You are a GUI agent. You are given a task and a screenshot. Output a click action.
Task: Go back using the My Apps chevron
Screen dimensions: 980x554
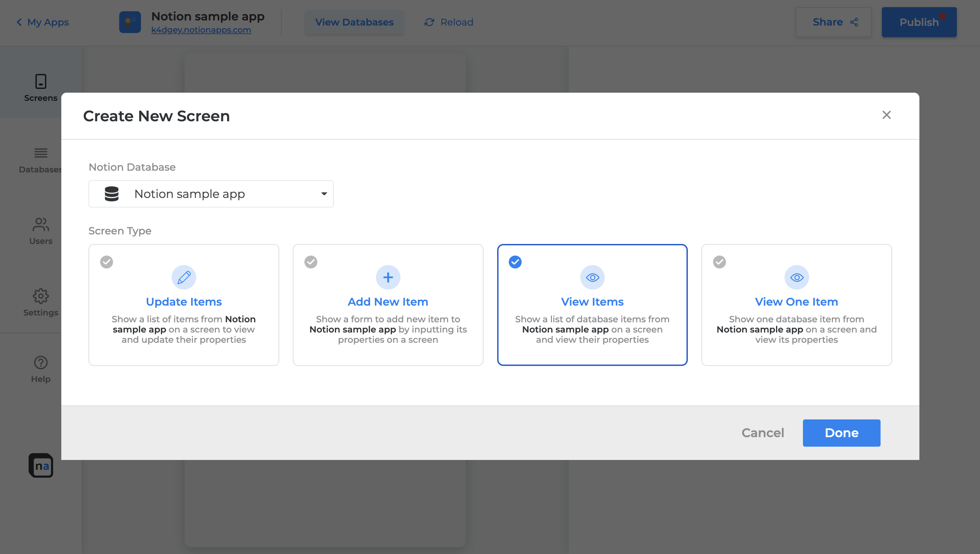pyautogui.click(x=19, y=22)
